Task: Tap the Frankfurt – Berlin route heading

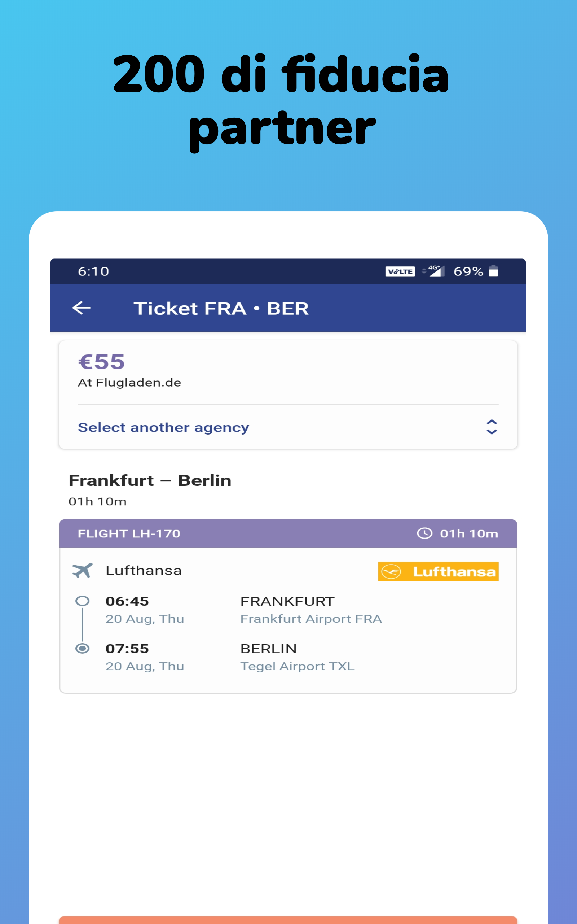Action: pos(150,480)
